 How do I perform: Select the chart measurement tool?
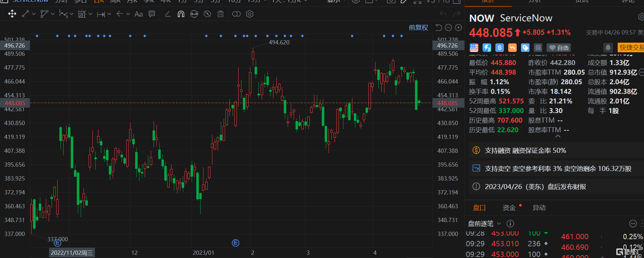click(82, 14)
